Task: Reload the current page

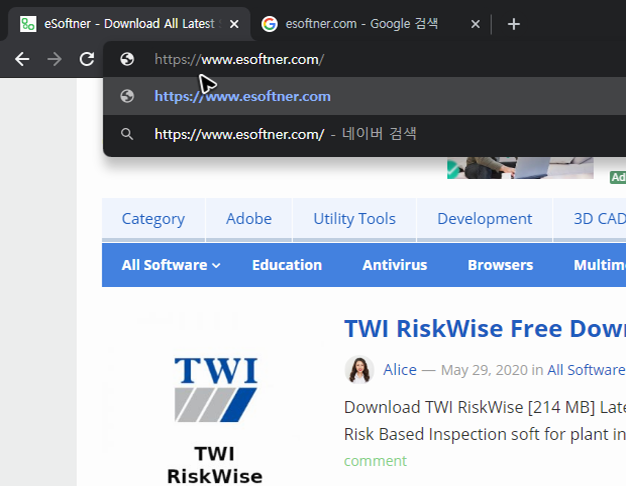Action: [87, 59]
